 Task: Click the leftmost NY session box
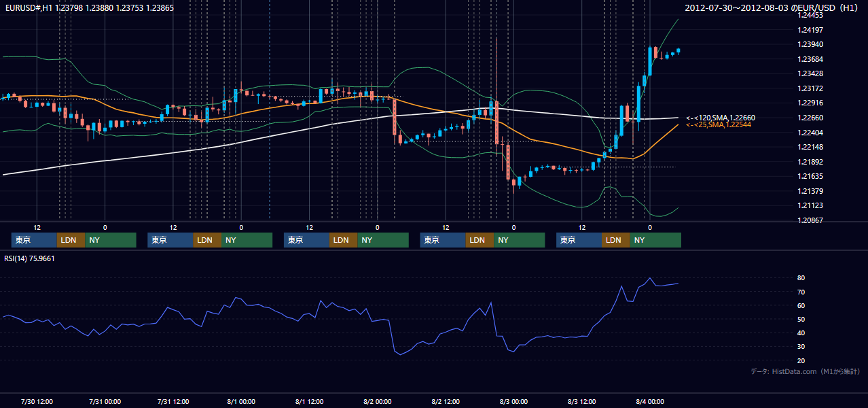(111, 240)
